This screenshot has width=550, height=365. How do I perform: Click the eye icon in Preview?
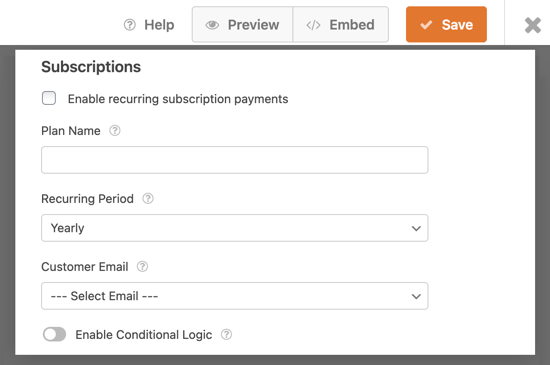point(212,25)
